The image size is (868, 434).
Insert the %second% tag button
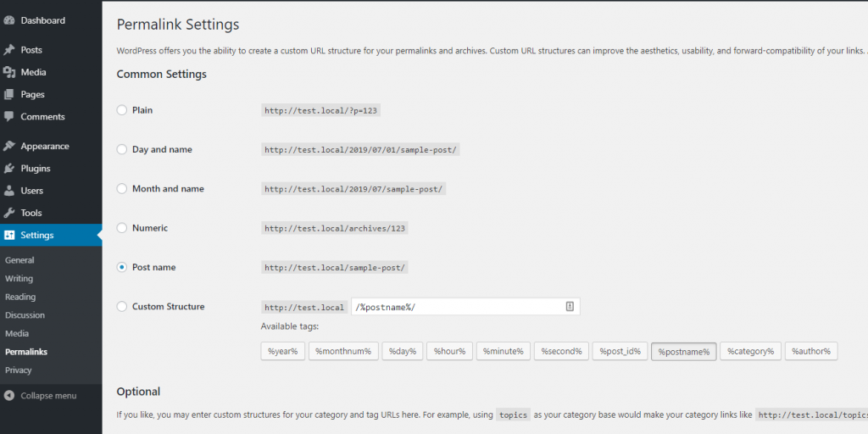[561, 351]
